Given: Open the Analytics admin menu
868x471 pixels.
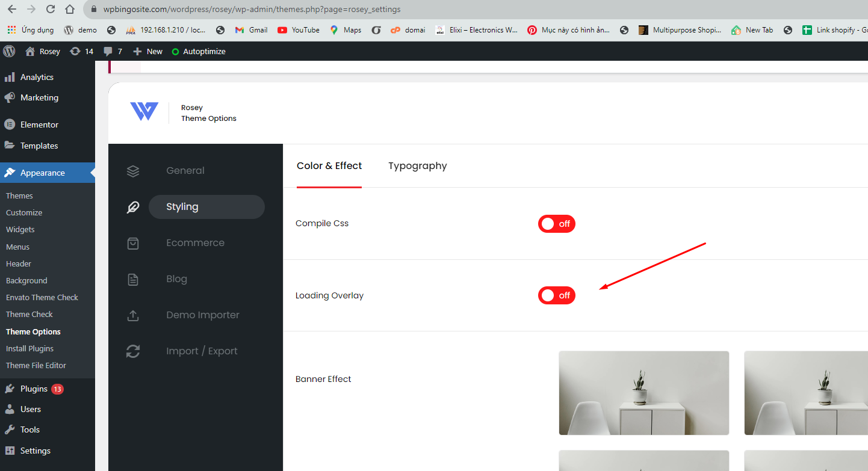Looking at the screenshot, I should coord(48,77).
